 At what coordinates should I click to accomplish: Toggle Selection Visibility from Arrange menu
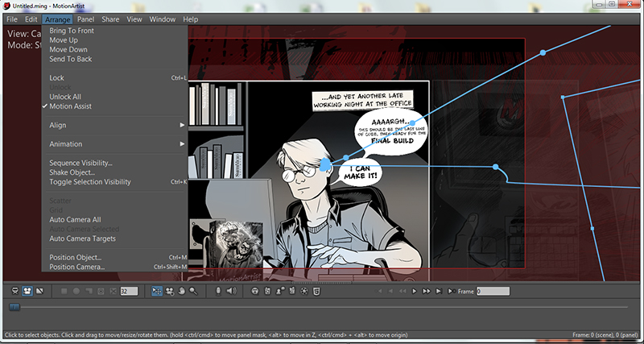89,182
